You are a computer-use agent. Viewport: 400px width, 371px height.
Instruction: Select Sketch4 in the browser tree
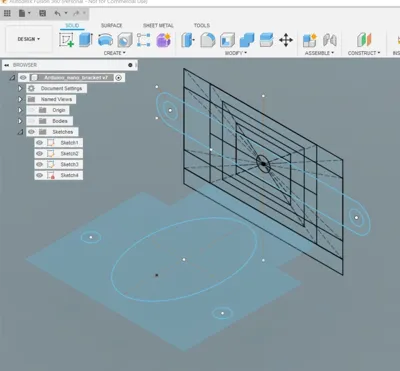[x=69, y=175]
